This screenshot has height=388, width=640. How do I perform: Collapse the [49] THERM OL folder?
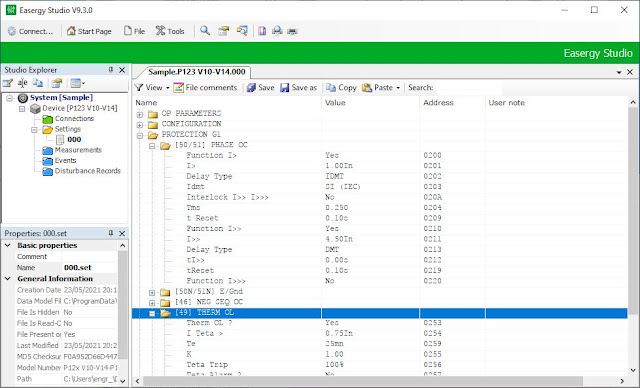pos(152,313)
